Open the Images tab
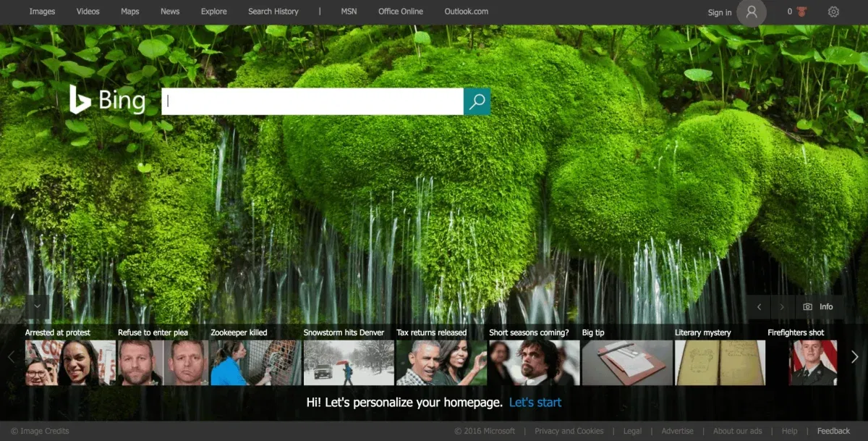The height and width of the screenshot is (441, 868). [42, 12]
